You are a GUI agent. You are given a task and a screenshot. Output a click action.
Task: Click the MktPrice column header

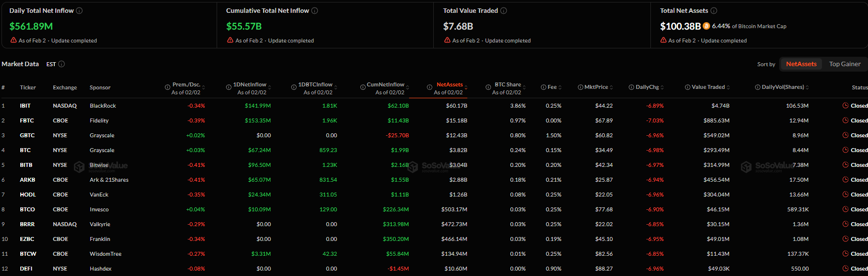pos(596,87)
